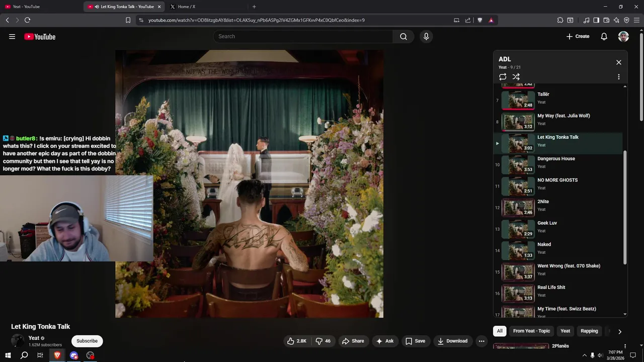Open Brave Leo AI sparkle icon
The height and width of the screenshot is (362, 644).
click(x=616, y=20)
